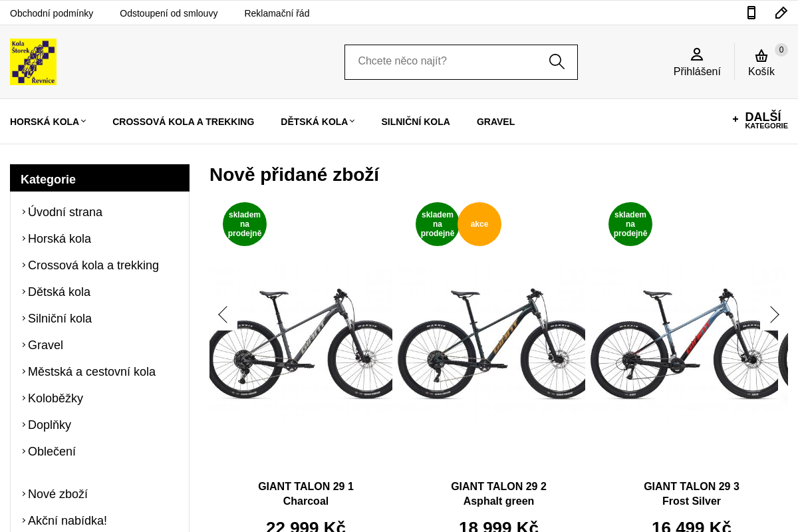Open GIANT TALON 29 3 Frost Silver title
The width and height of the screenshot is (798, 532).
pos(692,493)
